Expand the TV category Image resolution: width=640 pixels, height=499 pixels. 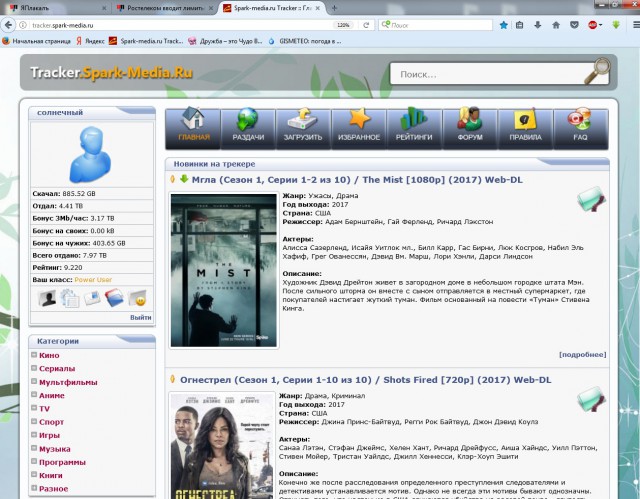pos(34,408)
